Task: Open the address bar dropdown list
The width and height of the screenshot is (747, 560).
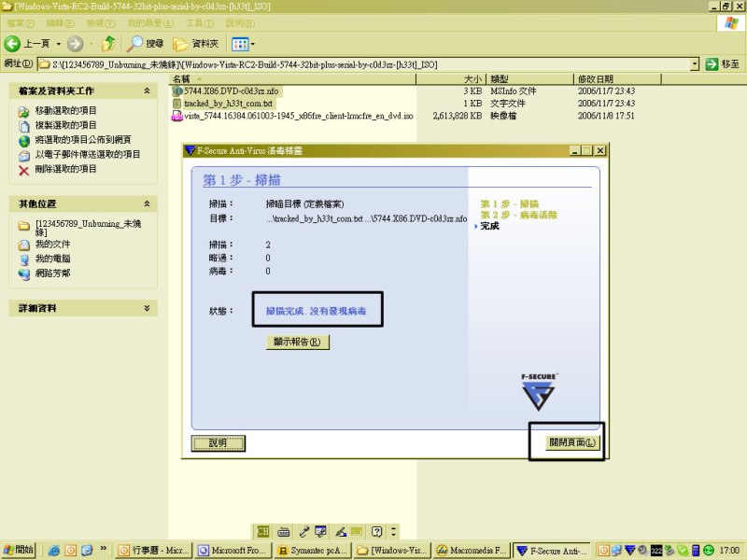Action: pos(695,63)
